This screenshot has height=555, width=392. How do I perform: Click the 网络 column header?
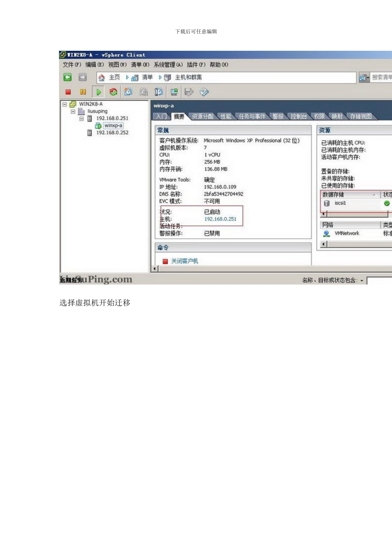point(350,225)
